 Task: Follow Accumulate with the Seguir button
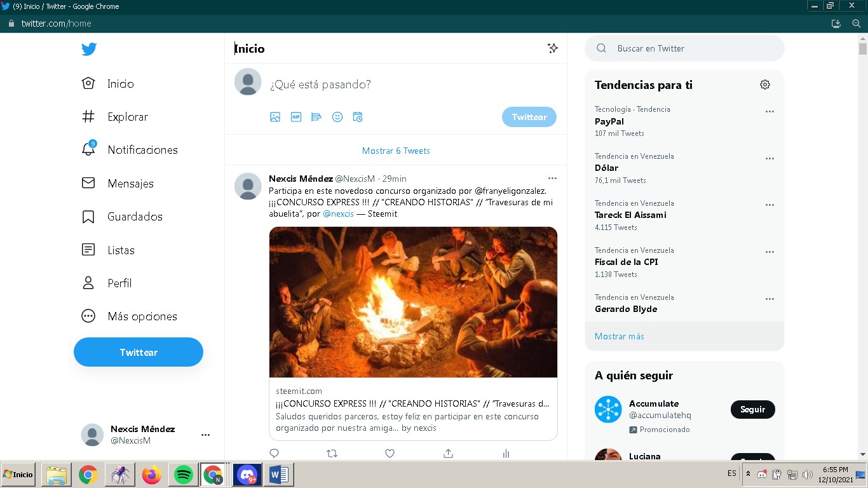(x=753, y=409)
